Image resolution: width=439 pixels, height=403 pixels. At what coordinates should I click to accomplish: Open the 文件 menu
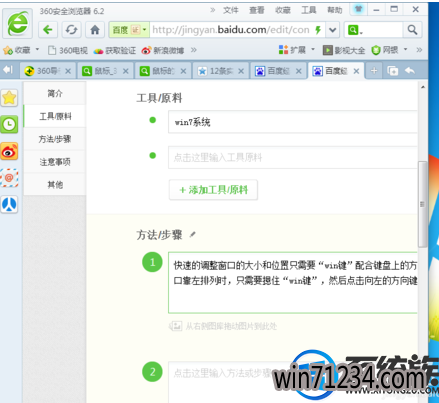(231, 10)
